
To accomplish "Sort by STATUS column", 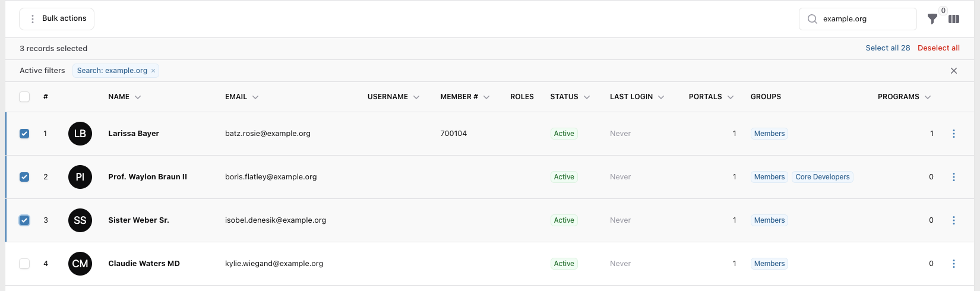I will click(x=570, y=97).
